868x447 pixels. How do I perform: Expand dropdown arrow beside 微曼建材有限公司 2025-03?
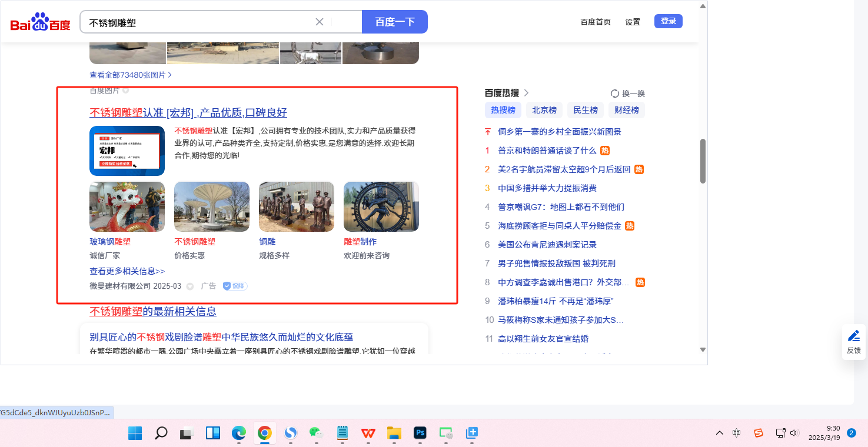coord(190,286)
